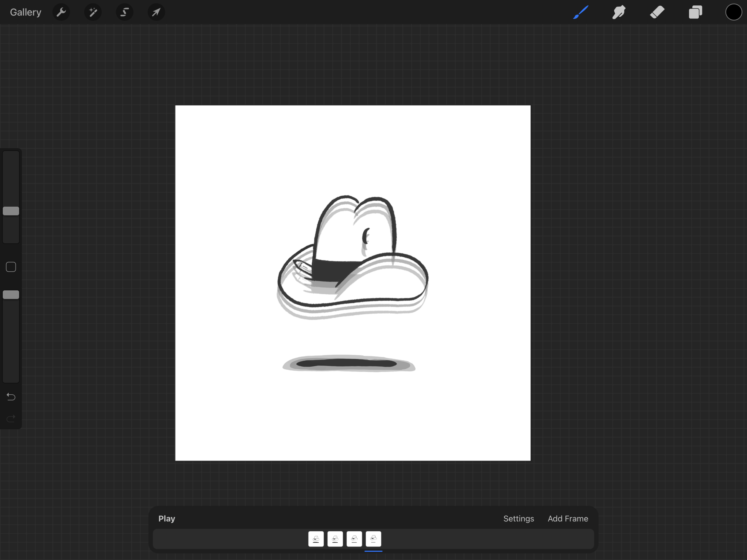Click the redo arrow
The image size is (747, 560).
click(x=11, y=419)
